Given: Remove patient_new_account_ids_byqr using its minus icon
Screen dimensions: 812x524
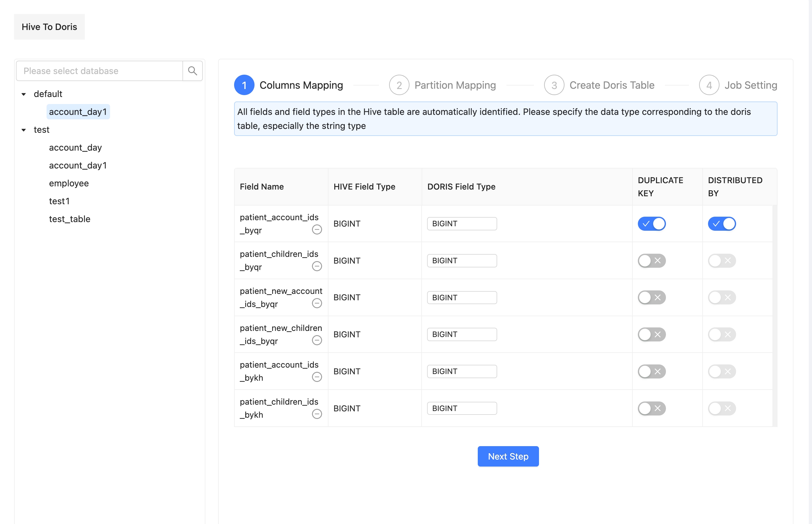Looking at the screenshot, I should pyautogui.click(x=317, y=303).
